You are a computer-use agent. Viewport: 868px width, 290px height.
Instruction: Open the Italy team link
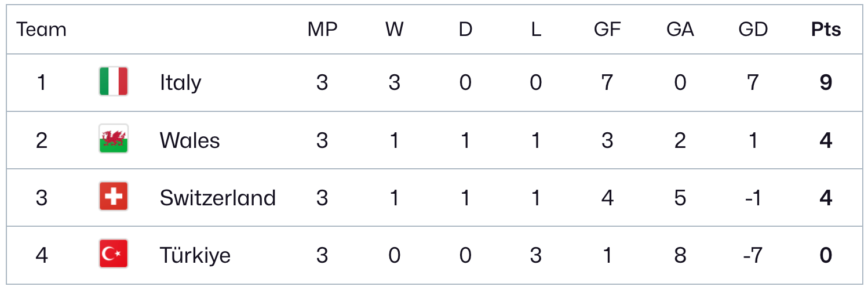180,83
